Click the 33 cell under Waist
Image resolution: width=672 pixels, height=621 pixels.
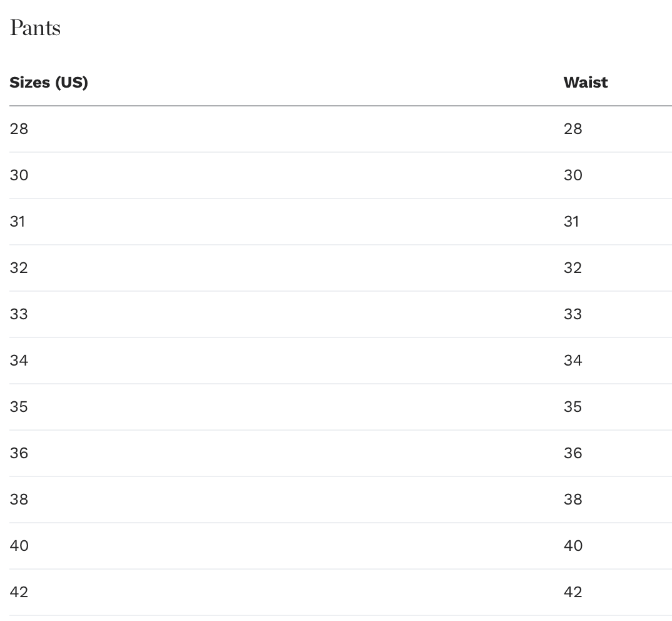(573, 314)
